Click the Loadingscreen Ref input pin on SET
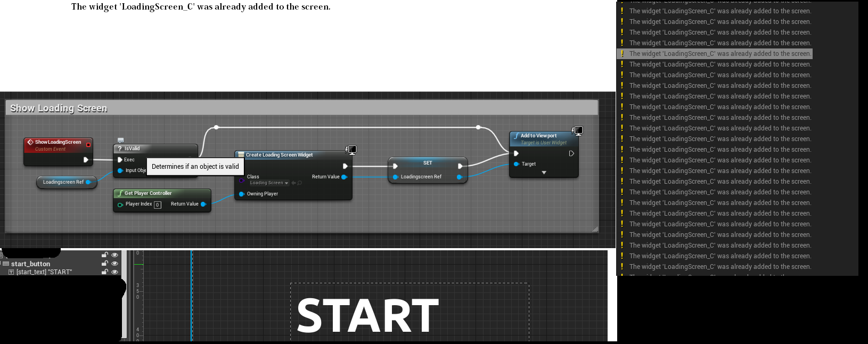868x344 pixels. coord(395,177)
